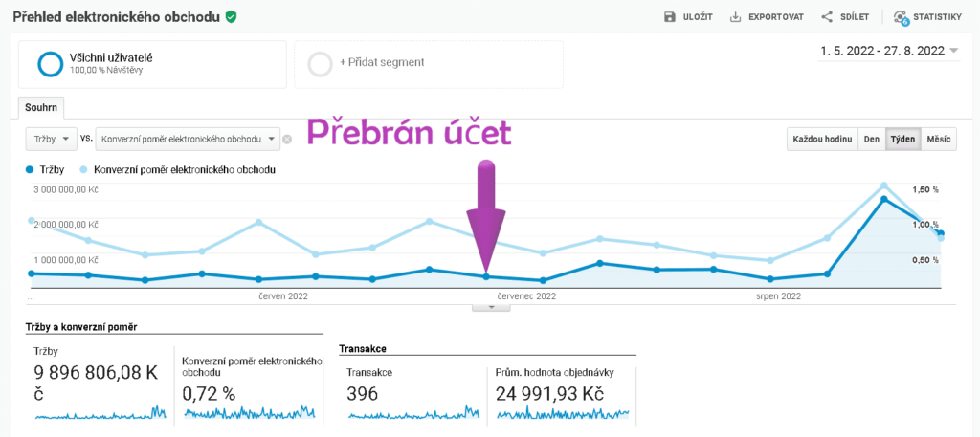
Task: Expand the date range picker
Action: pos(954,52)
